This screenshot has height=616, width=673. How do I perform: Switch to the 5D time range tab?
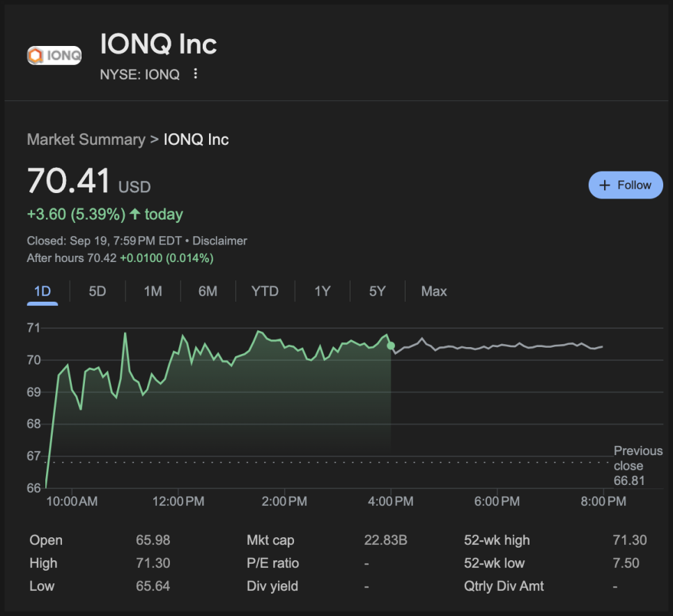98,291
